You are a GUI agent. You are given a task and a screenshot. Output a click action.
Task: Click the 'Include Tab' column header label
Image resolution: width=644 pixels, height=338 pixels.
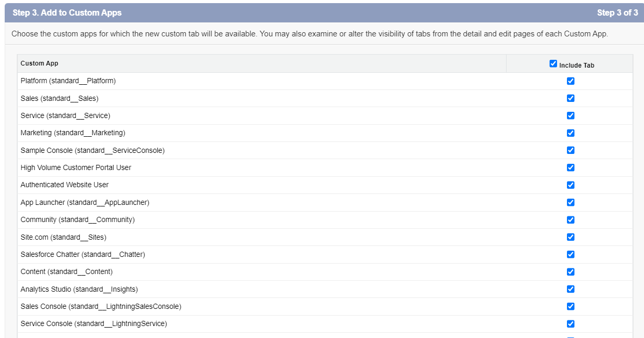tap(577, 66)
